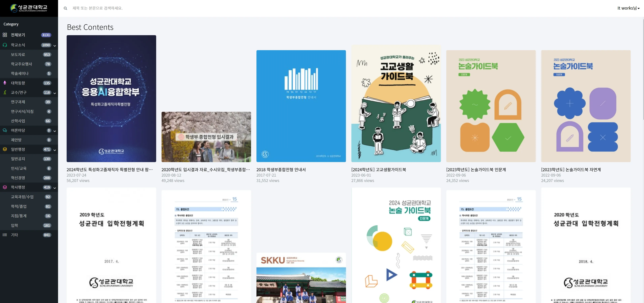Open the 응용AI융합학부 pamphlet thumbnail
Viewport: 644px width, 303px height.
click(111, 98)
